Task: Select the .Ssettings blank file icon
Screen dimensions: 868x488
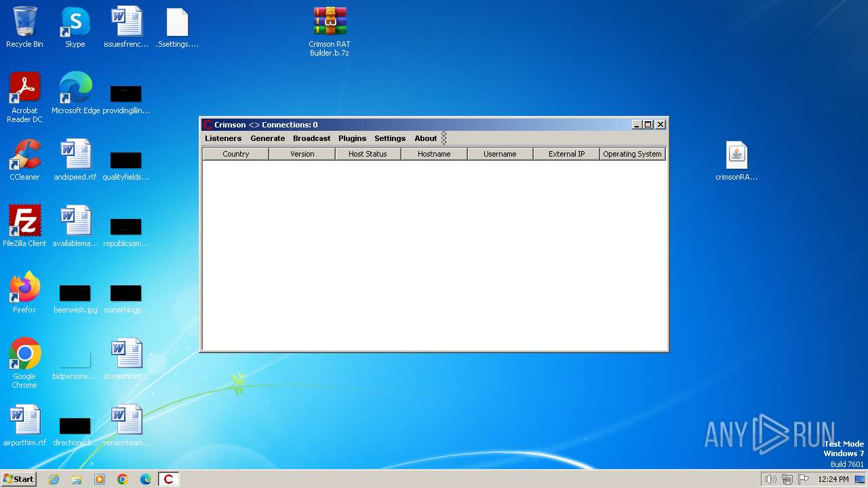Action: 177,27
